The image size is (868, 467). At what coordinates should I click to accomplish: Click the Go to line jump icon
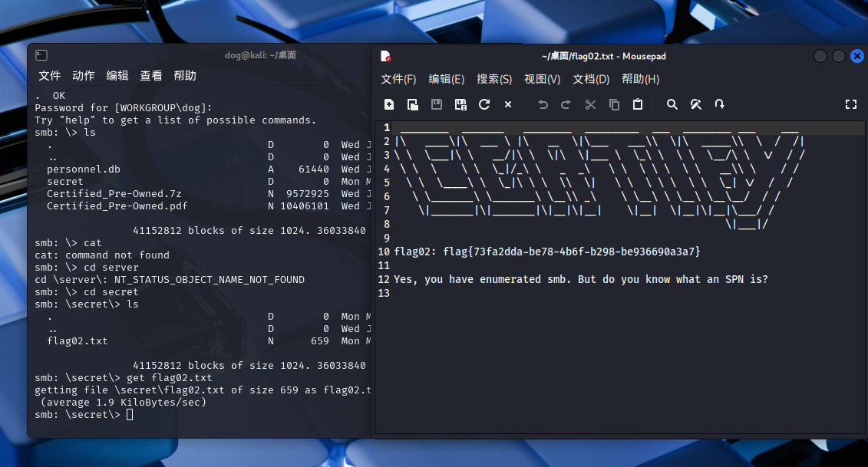tap(720, 104)
